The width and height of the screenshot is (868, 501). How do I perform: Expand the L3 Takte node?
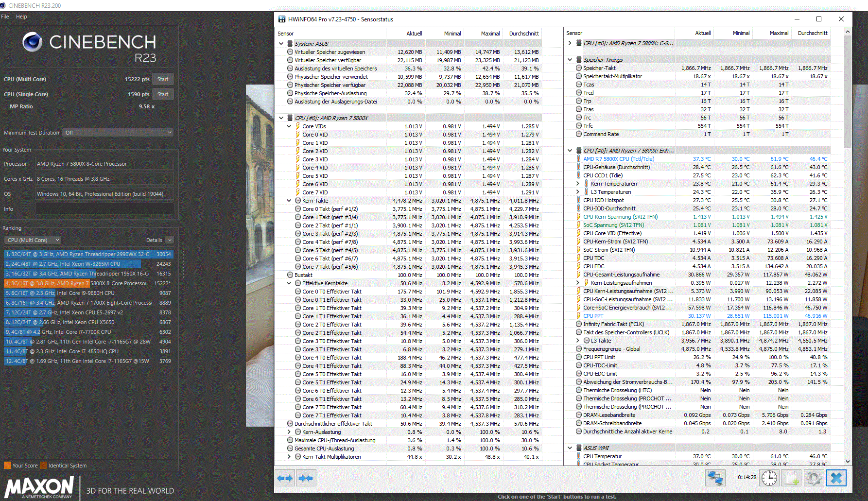(x=578, y=341)
